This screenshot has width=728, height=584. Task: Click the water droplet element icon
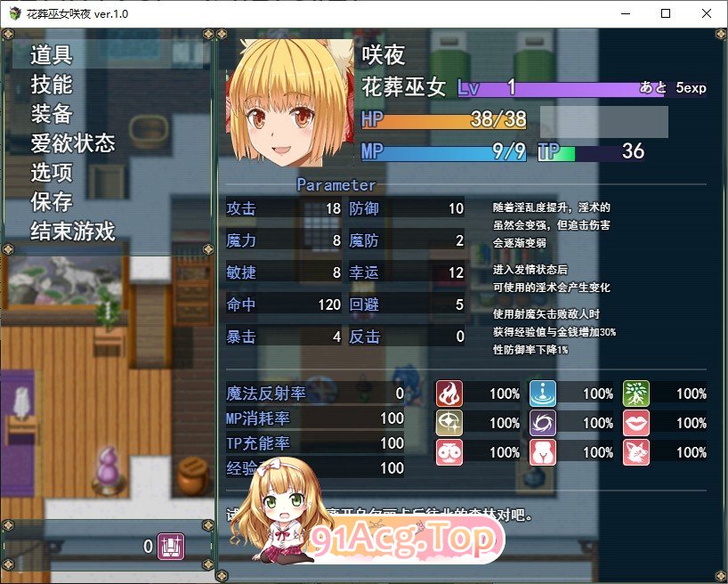point(543,393)
